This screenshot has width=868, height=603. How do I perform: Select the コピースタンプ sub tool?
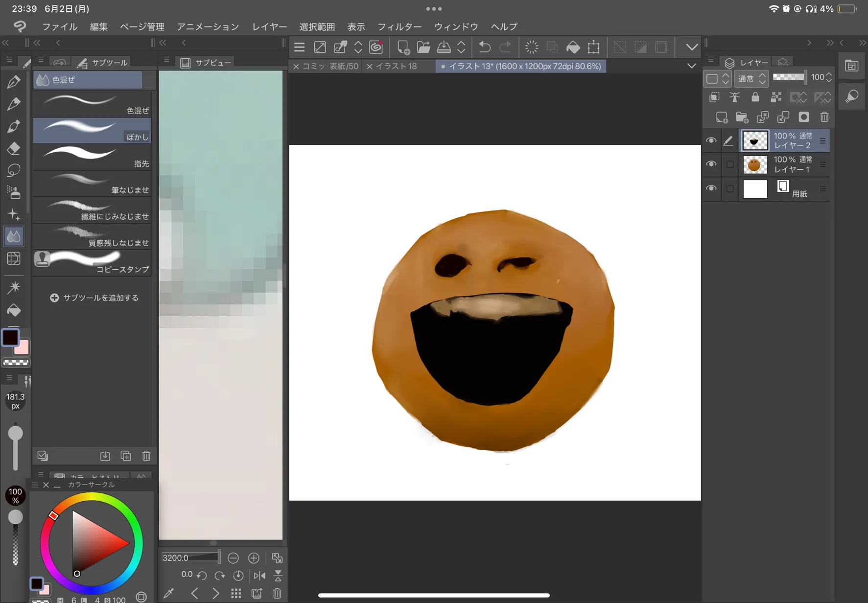click(x=92, y=262)
